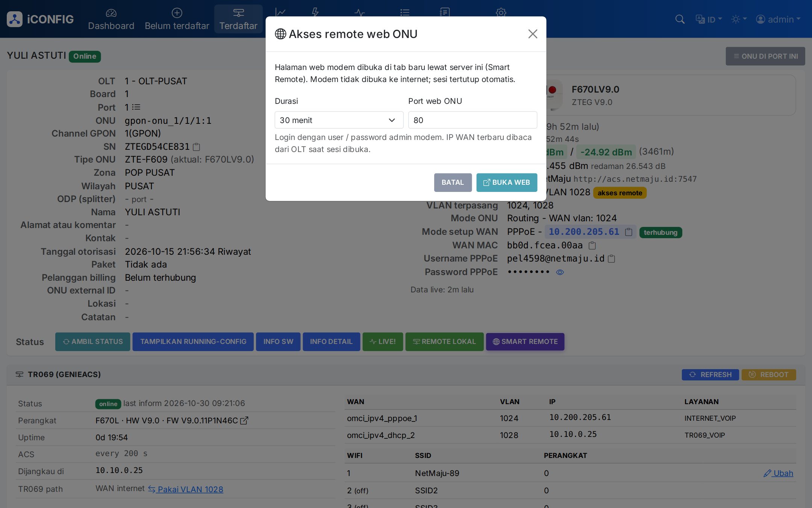Click the BATAL button

click(453, 183)
